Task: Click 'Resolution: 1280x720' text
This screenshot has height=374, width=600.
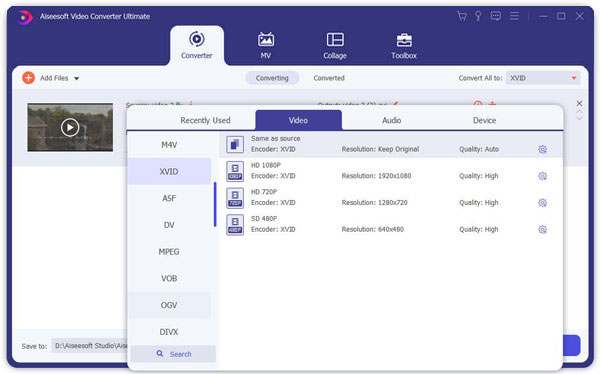Action: 375,203
